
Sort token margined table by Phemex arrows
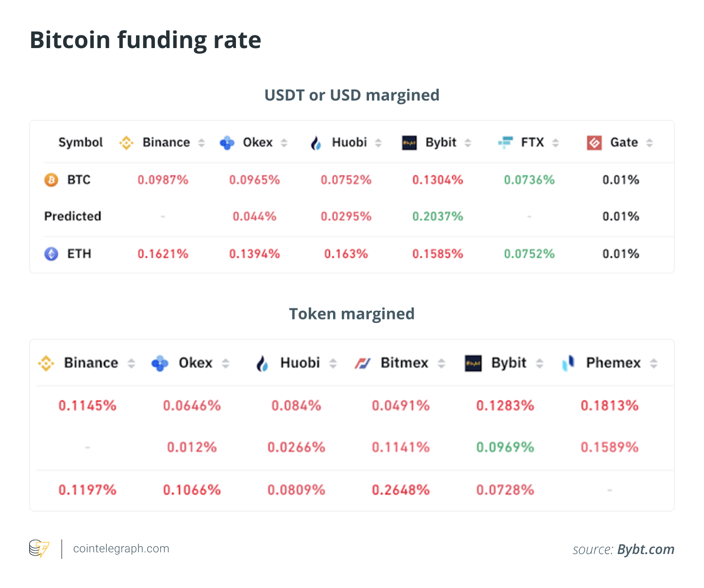654,363
